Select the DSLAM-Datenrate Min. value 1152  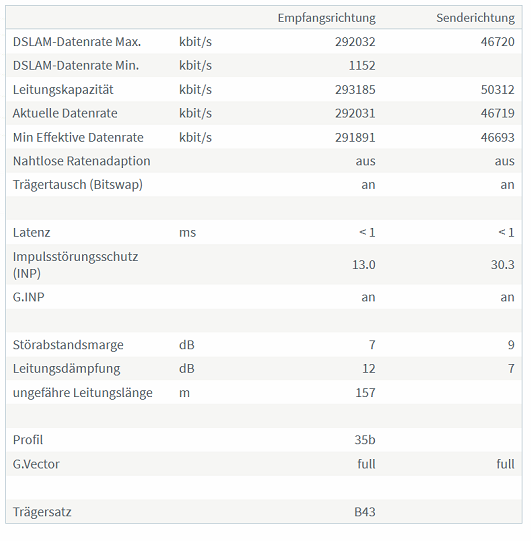coord(362,66)
